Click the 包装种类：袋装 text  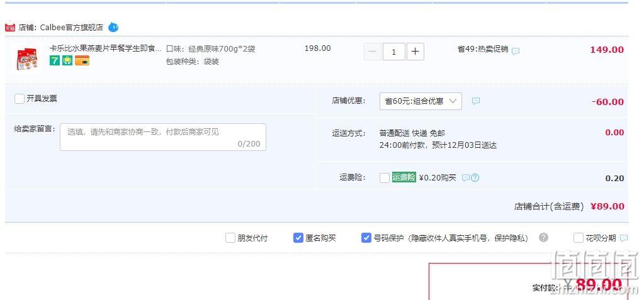tap(192, 62)
